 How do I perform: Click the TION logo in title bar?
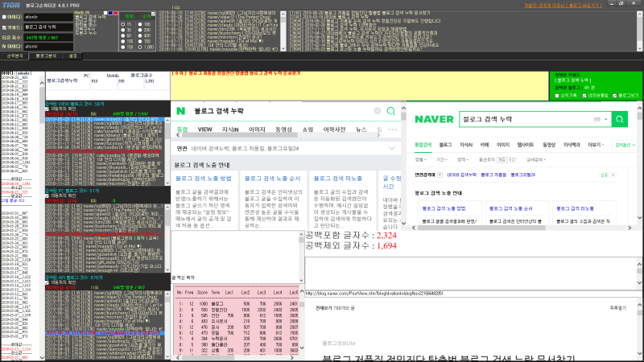(x=11, y=6)
